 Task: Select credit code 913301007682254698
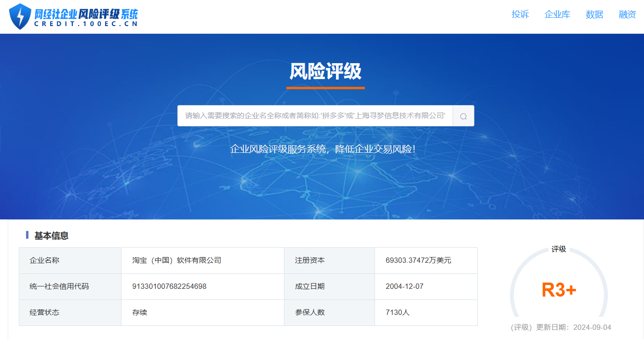(169, 286)
